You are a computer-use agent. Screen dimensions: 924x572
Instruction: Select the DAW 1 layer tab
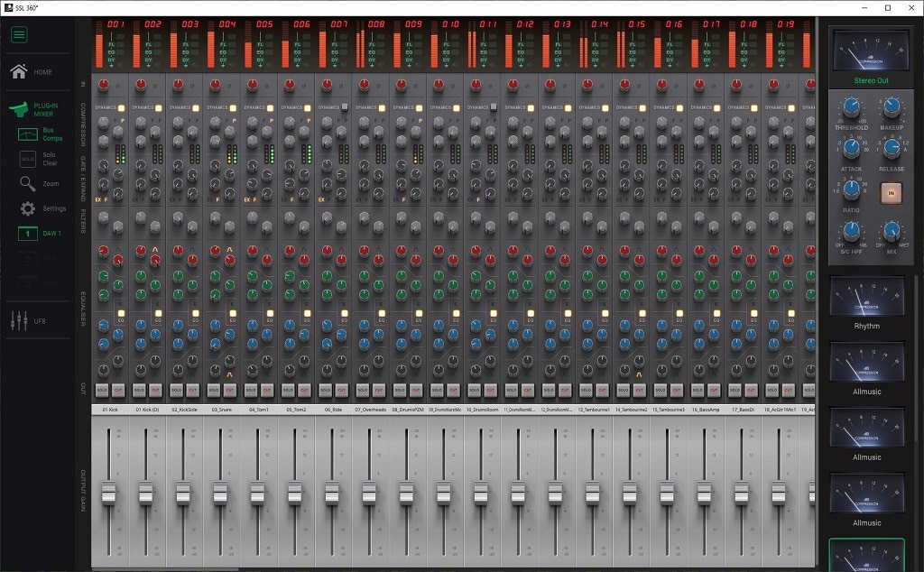click(x=28, y=234)
